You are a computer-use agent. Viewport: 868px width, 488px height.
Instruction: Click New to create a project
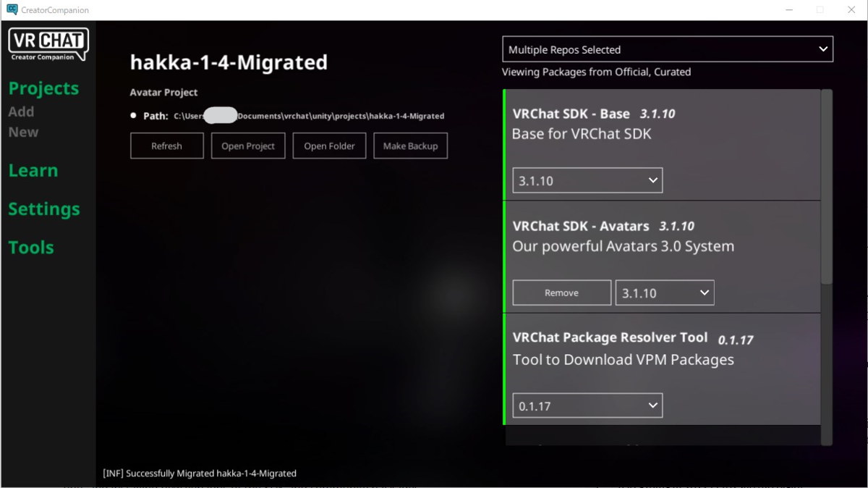(x=22, y=132)
